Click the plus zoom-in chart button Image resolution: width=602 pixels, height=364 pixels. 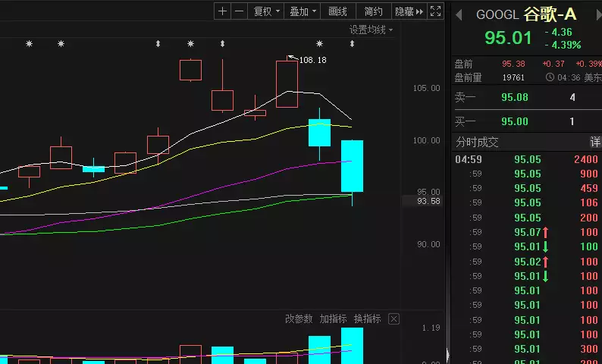pos(222,11)
